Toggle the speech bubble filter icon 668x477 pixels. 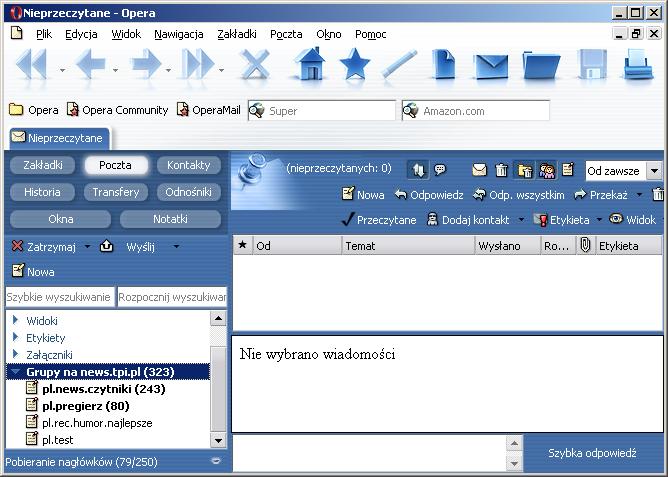[x=440, y=170]
